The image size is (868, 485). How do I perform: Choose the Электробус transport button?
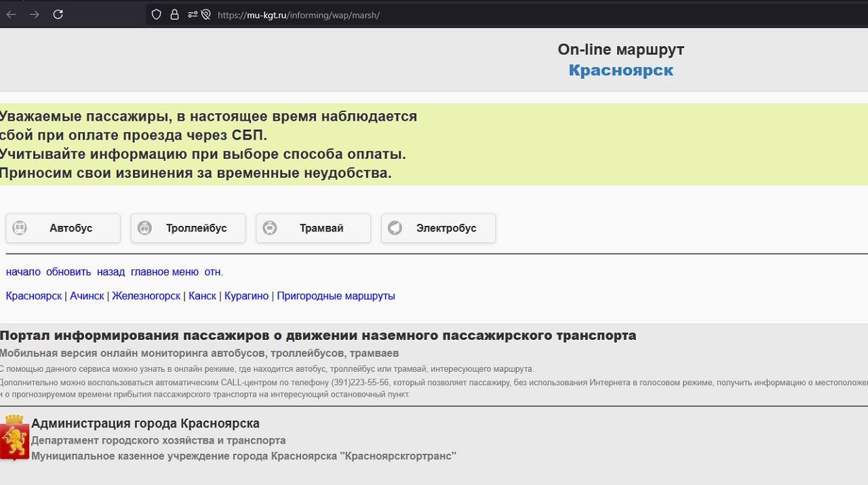tap(439, 228)
